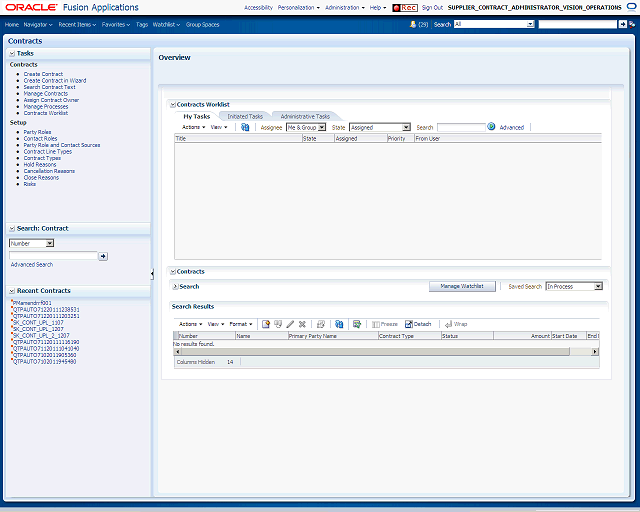Screen dimensions: 640x512
Task: Collapse the Tasks panel
Action: coord(12,53)
